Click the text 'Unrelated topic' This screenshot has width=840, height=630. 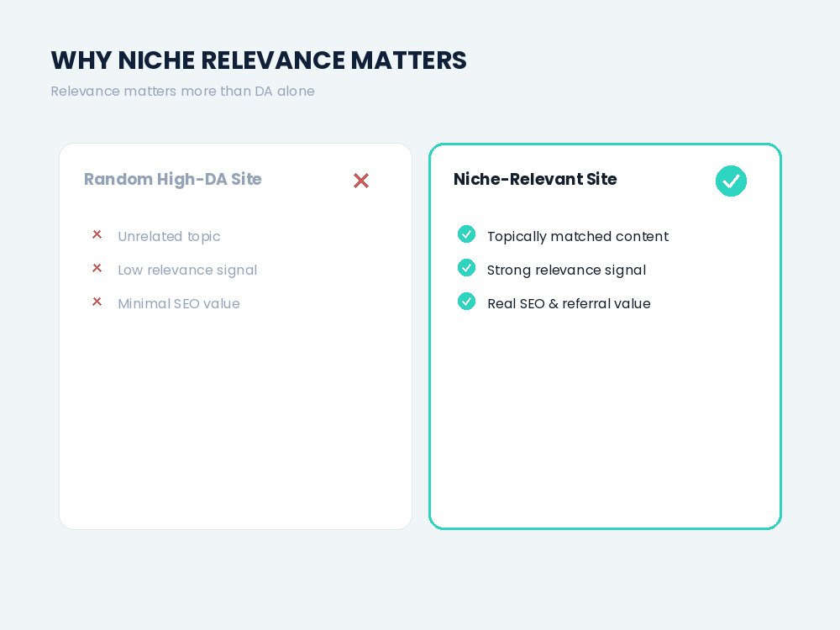click(169, 236)
